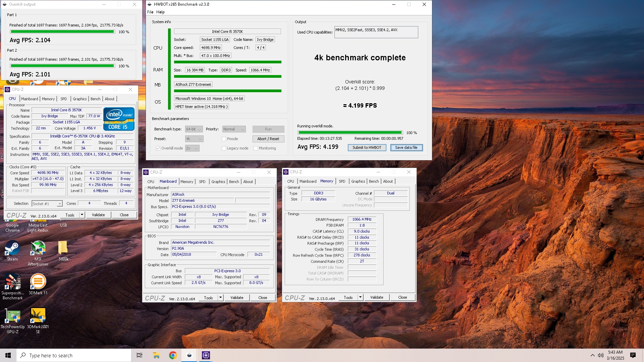Click Part 2 progress bar in Overkill output
The height and width of the screenshot is (362, 644).
[x=62, y=66]
